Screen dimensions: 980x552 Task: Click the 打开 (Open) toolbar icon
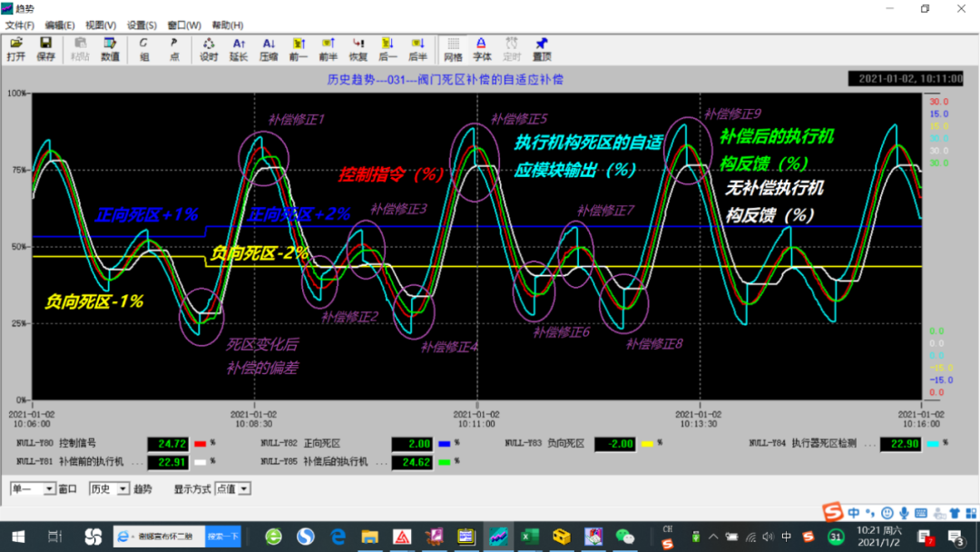pos(16,49)
